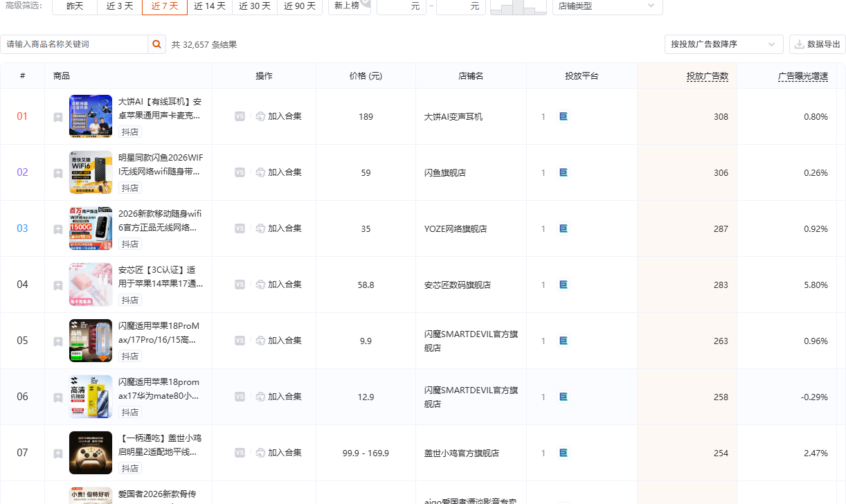Click 加入合集 for 安芯匠数码旗舰店 row
Image resolution: width=846 pixels, height=504 pixels.
point(279,285)
